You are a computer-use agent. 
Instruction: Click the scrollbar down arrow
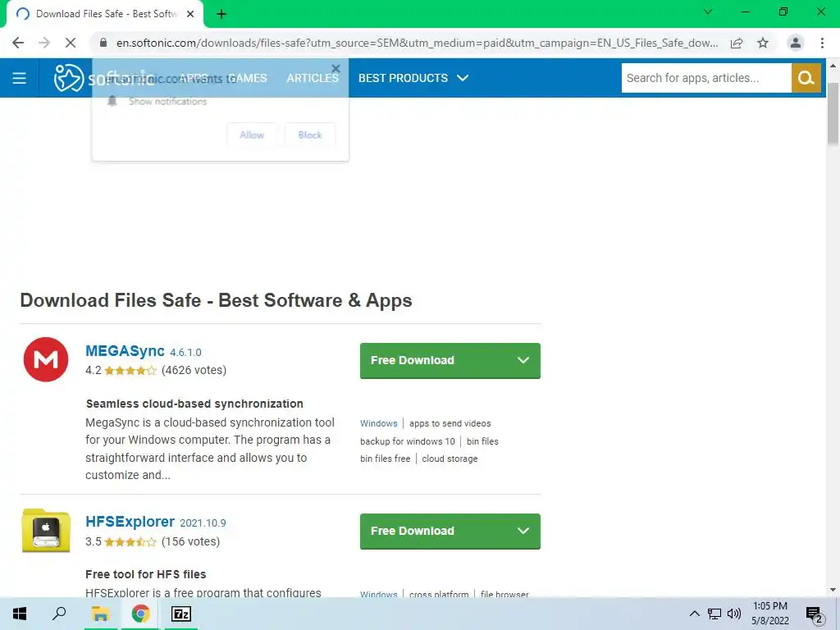coord(833,590)
